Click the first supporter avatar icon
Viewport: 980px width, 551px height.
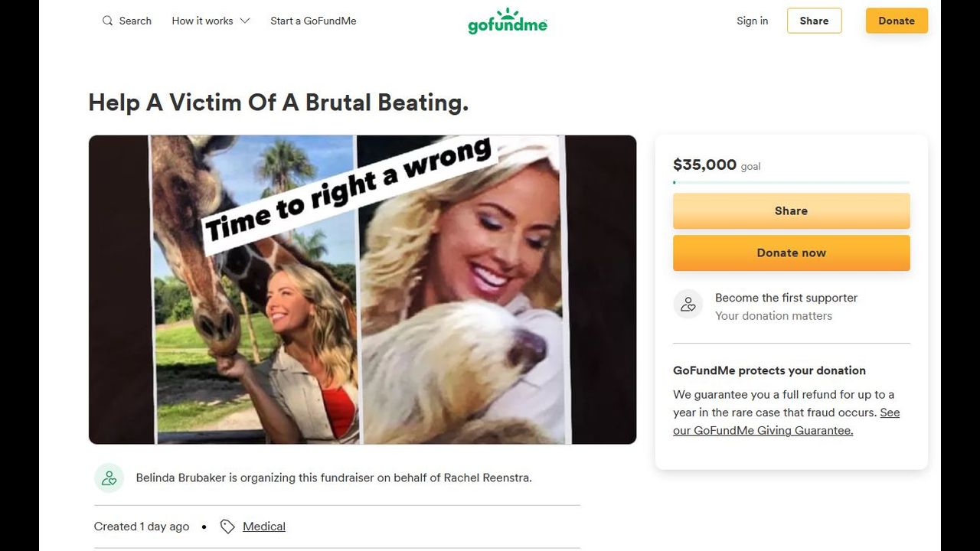pos(688,305)
